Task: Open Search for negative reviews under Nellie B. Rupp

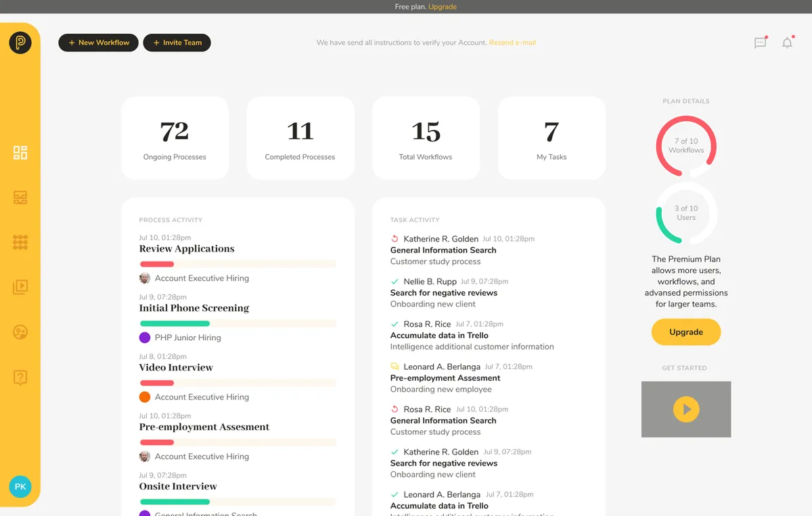Action: pyautogui.click(x=444, y=293)
